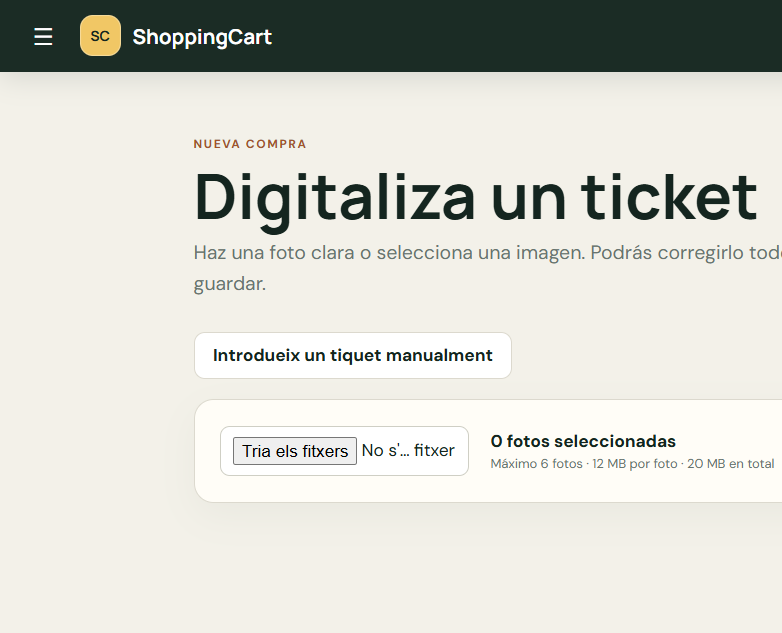Click the '0 fotos seleccionadas' text
Screen dimensions: 782x633
click(583, 441)
